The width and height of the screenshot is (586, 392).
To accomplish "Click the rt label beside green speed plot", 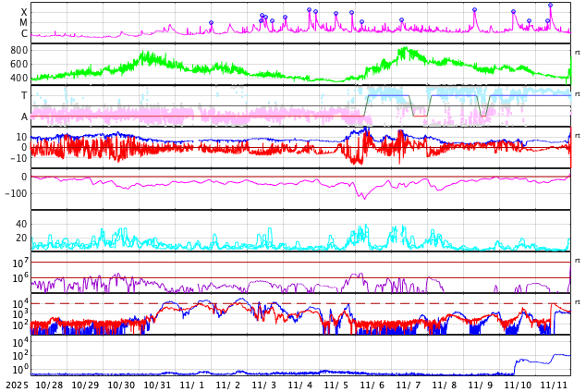I will tap(578, 53).
